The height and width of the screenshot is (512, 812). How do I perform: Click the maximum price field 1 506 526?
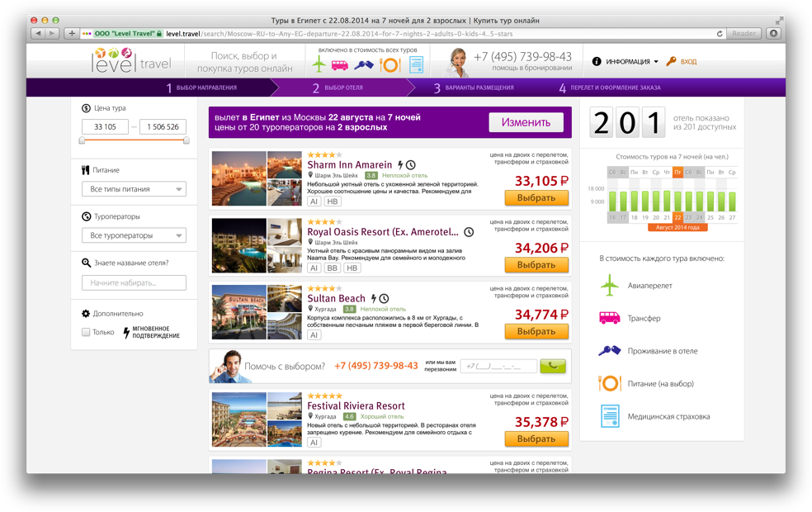pos(163,126)
